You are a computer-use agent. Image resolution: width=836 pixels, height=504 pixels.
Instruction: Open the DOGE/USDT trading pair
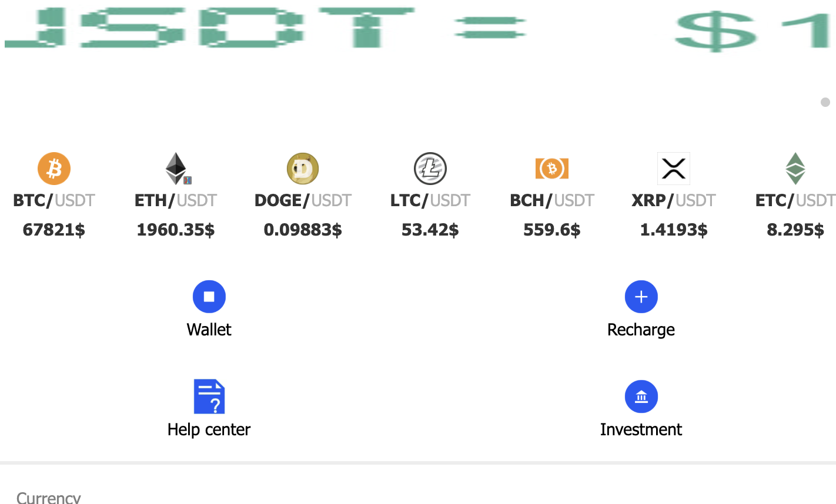[303, 200]
